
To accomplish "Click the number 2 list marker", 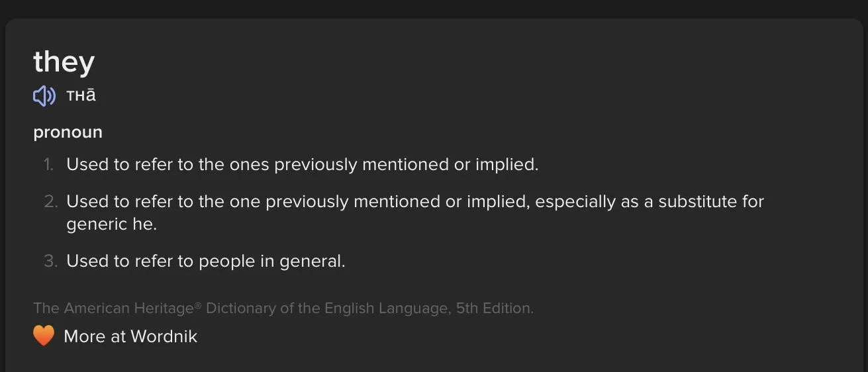I will [51, 201].
